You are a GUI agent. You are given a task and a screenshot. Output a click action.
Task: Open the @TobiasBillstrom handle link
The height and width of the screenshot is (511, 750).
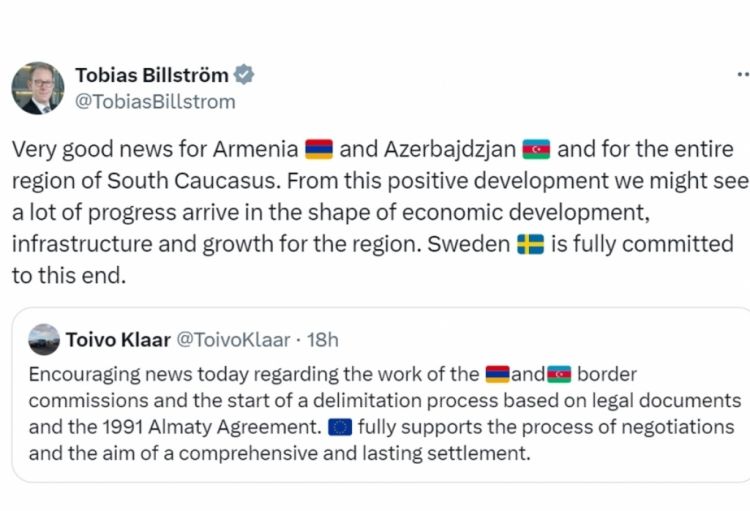(x=155, y=102)
